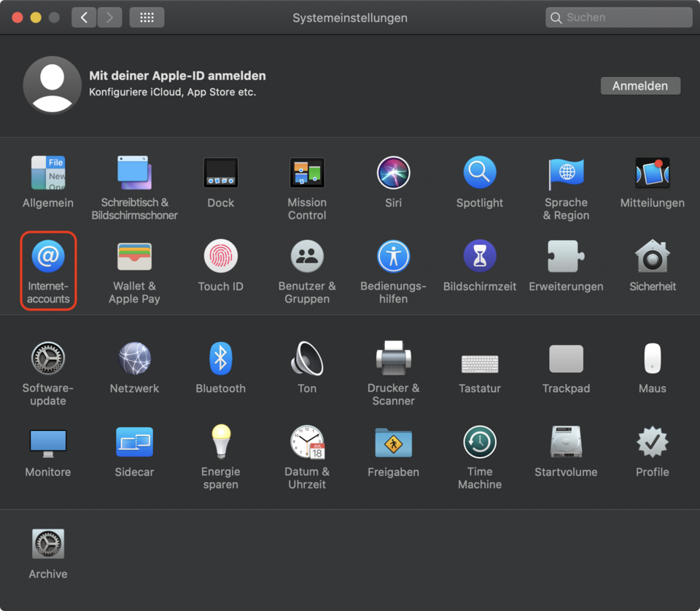Click the back navigation arrow
The height and width of the screenshot is (611, 700).
click(84, 17)
